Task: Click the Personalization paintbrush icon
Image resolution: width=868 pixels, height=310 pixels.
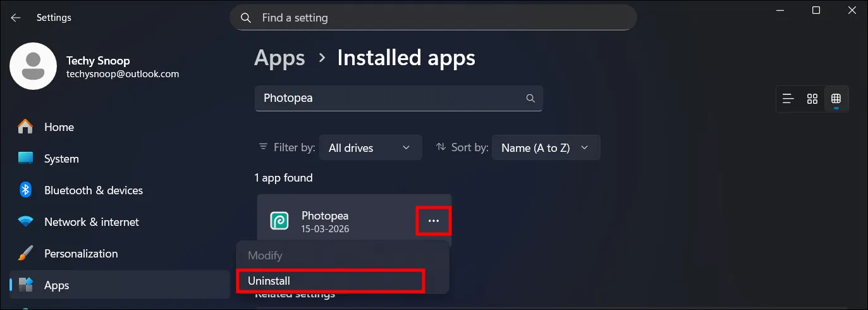Action: (x=25, y=254)
